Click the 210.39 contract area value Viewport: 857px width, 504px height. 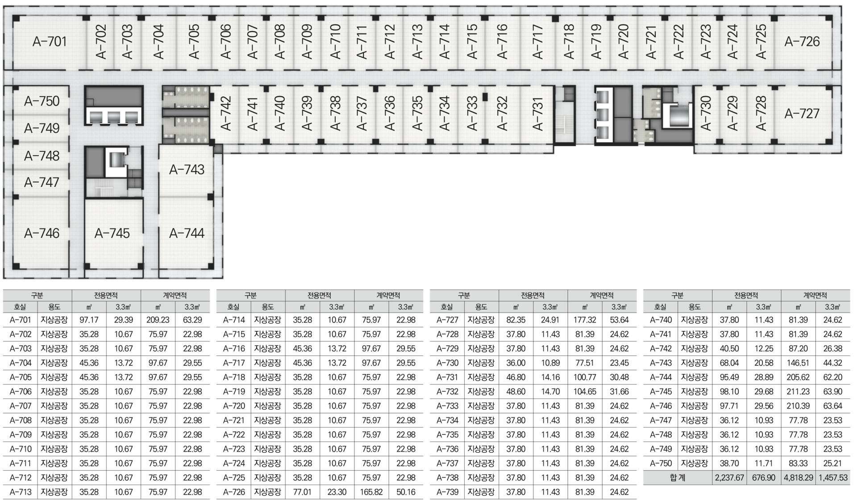coord(799,406)
